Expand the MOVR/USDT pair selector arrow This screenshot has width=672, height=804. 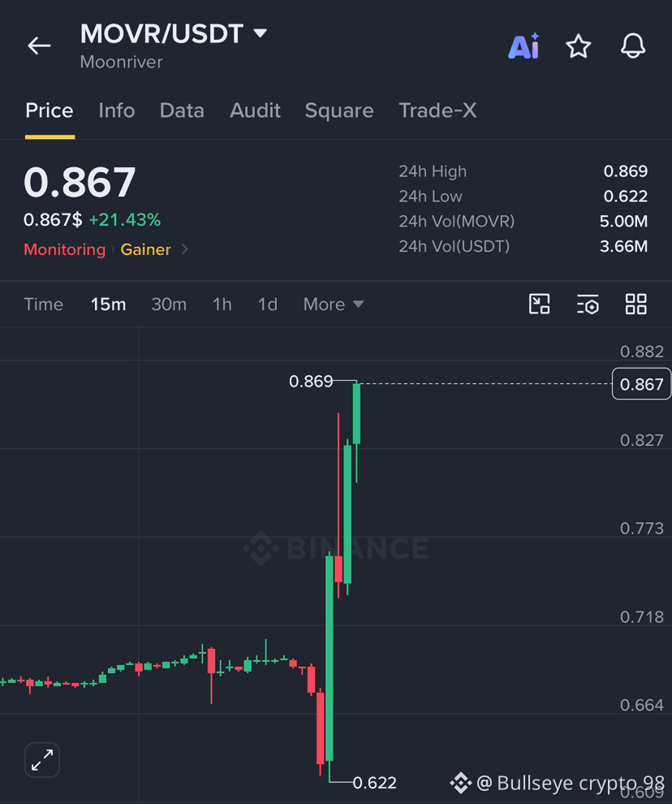[261, 33]
